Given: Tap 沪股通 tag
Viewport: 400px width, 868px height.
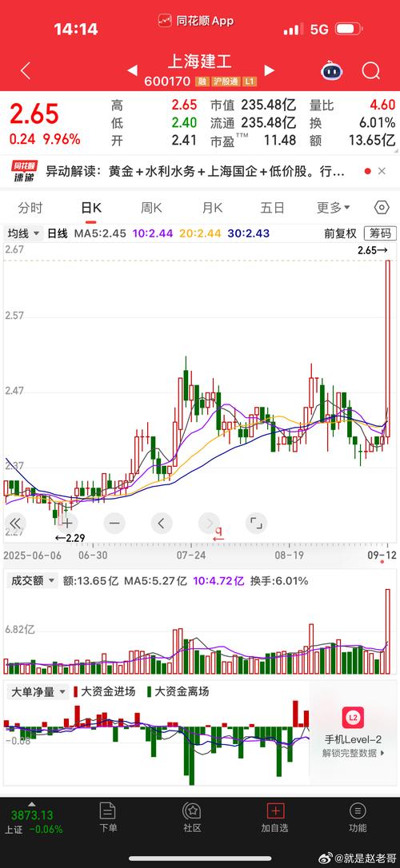Looking at the screenshot, I should [x=226, y=82].
